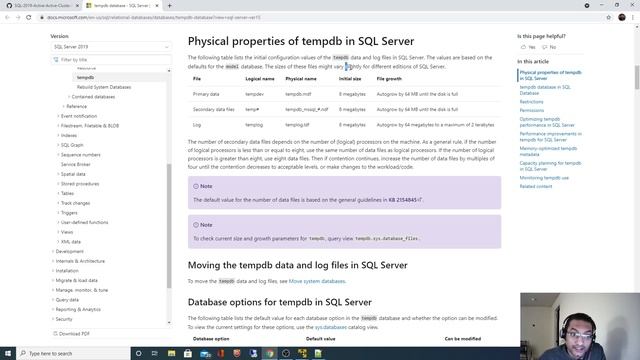This screenshot has height=360, width=640.
Task: Click the taskbar search box
Action: coord(73,353)
